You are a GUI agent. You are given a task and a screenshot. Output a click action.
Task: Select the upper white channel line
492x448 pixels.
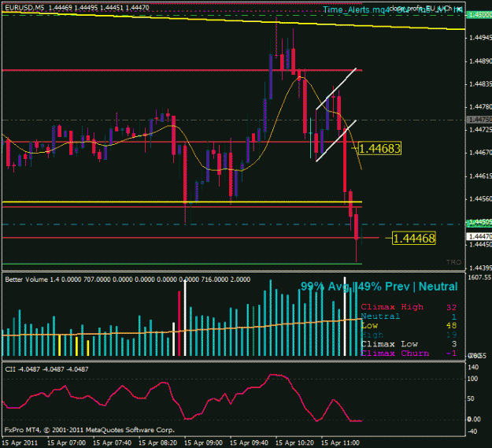[x=336, y=89]
